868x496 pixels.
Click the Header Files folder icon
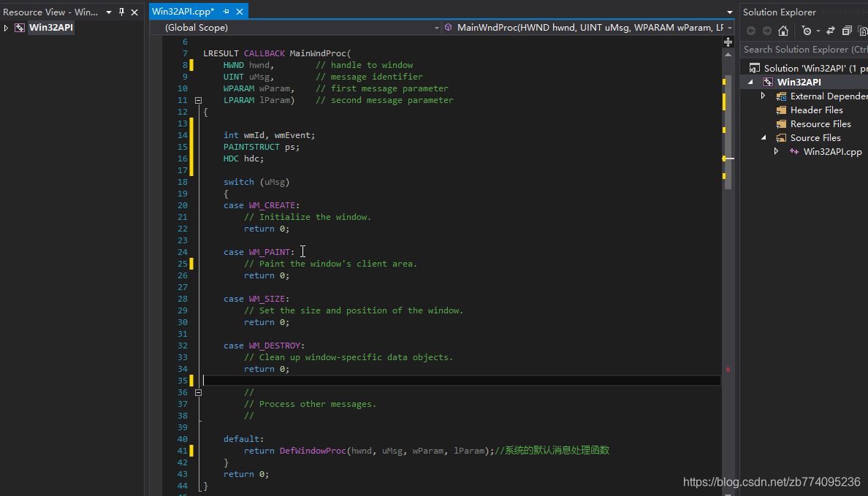(781, 110)
